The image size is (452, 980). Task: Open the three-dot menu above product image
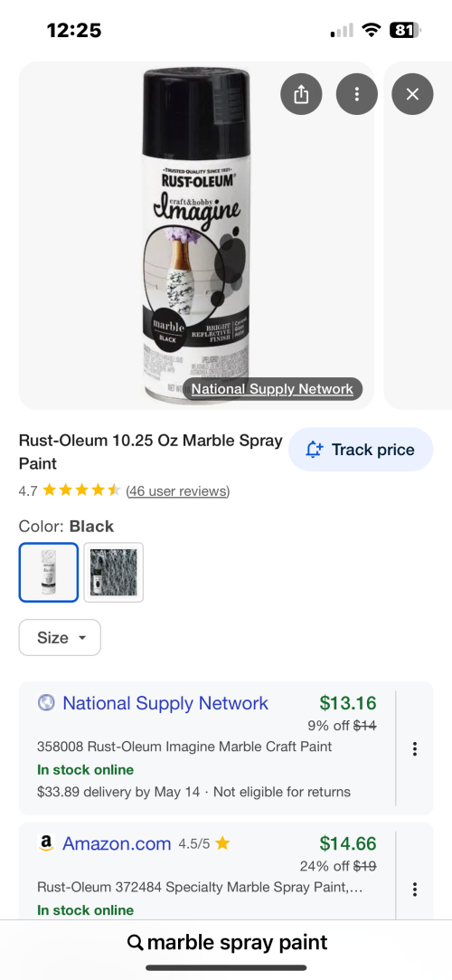[x=356, y=94]
